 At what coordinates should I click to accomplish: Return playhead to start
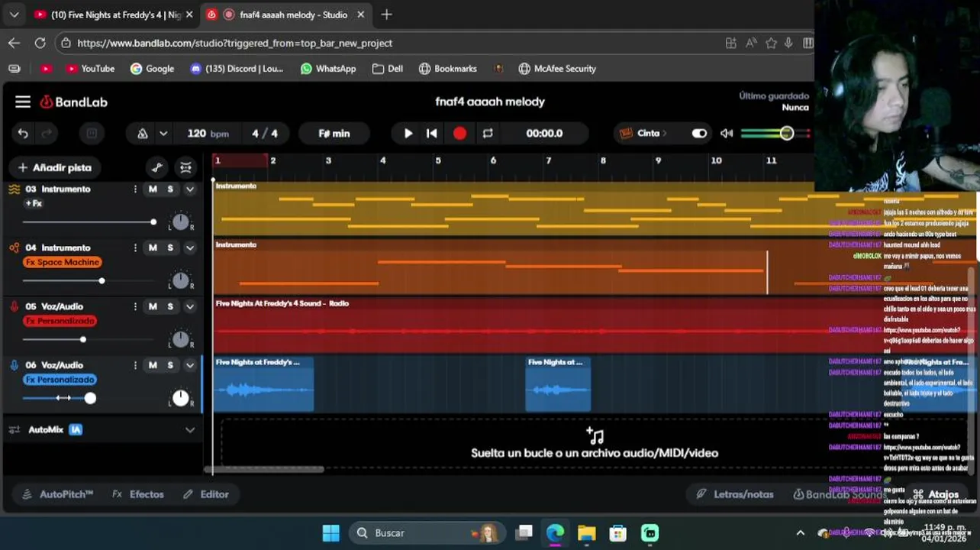pyautogui.click(x=432, y=133)
